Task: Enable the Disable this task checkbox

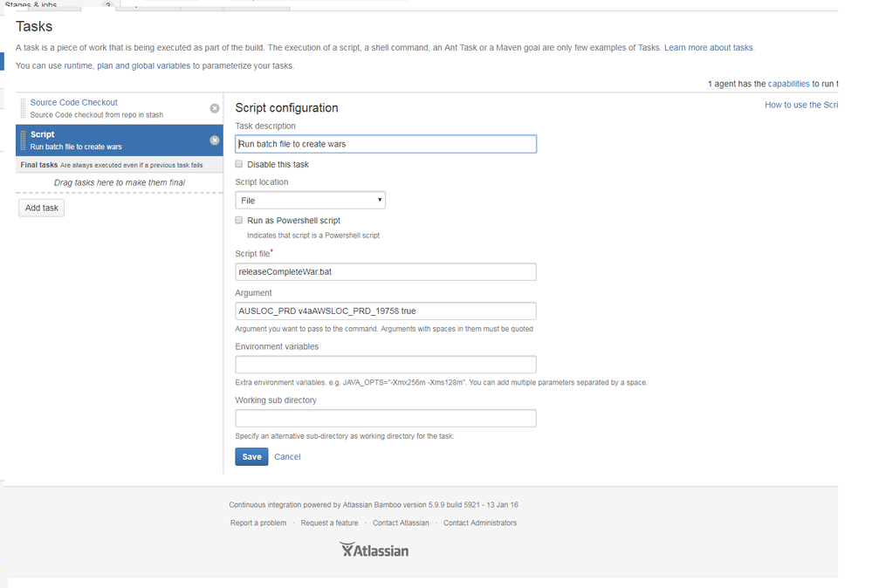Action: point(238,164)
